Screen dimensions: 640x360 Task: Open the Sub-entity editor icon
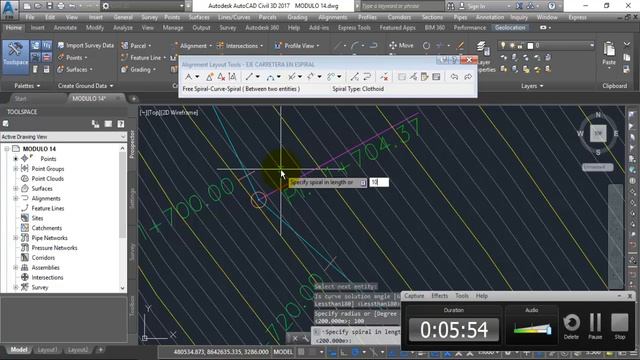click(424, 77)
